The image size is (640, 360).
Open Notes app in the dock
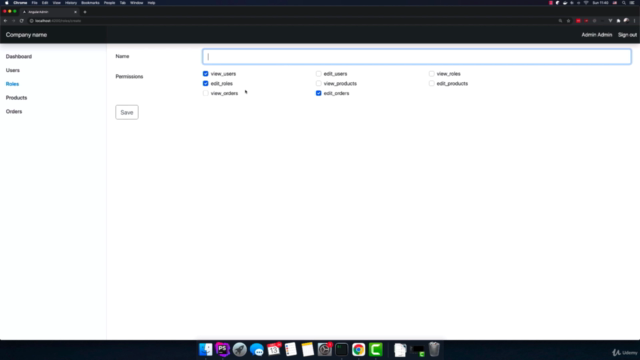(308, 350)
